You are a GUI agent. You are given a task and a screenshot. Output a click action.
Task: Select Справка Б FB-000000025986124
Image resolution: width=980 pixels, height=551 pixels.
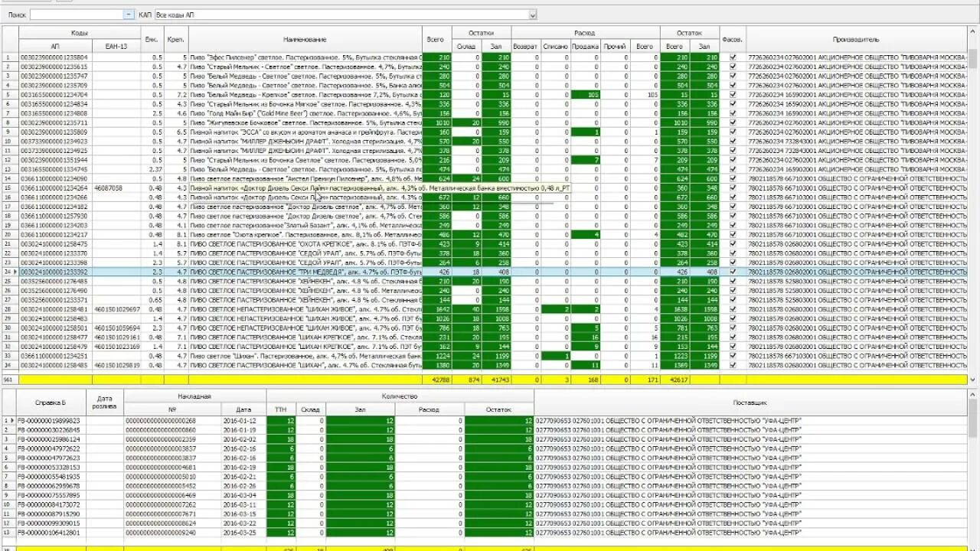click(51, 439)
